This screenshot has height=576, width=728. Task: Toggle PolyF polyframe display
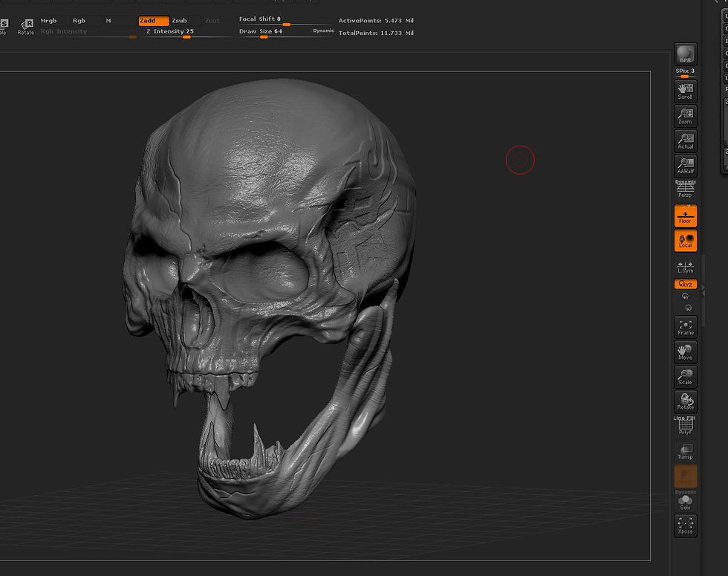tap(685, 426)
